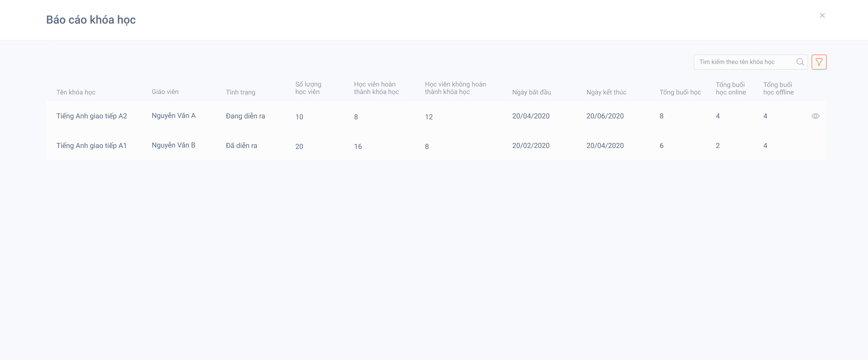Type in the course name search field
The image size is (868, 360).
click(x=745, y=62)
